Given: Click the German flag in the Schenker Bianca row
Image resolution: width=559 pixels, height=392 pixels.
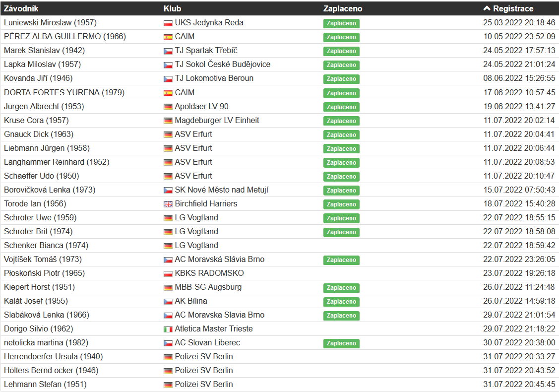Looking at the screenshot, I should [168, 247].
